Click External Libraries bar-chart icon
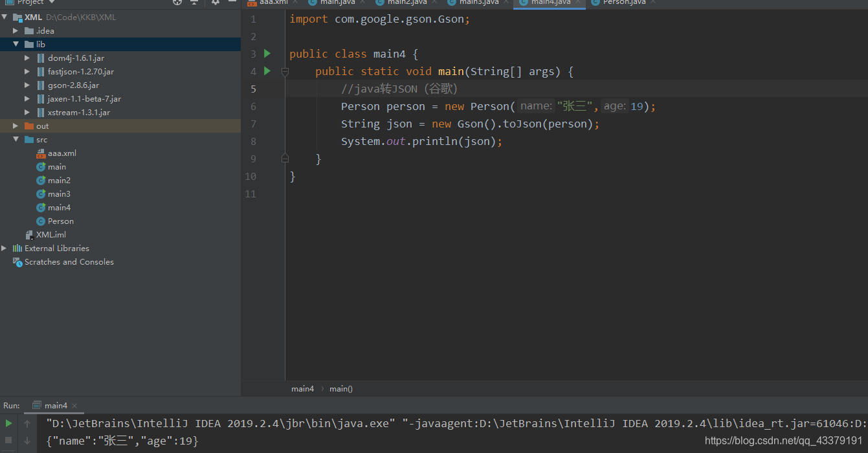This screenshot has height=453, width=868. point(17,249)
